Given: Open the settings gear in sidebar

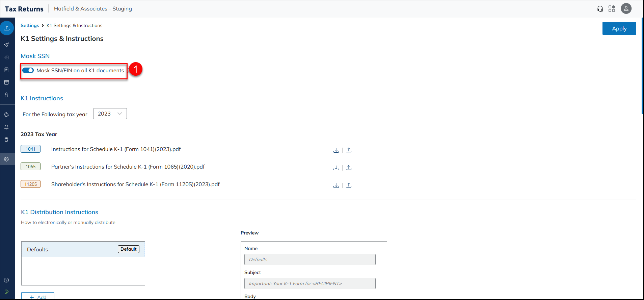Looking at the screenshot, I should [x=6, y=159].
